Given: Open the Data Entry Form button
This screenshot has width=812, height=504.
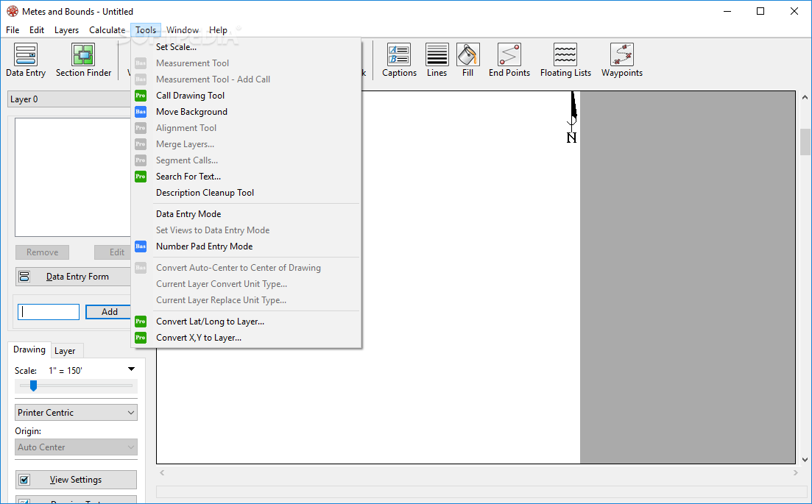Looking at the screenshot, I should point(73,277).
